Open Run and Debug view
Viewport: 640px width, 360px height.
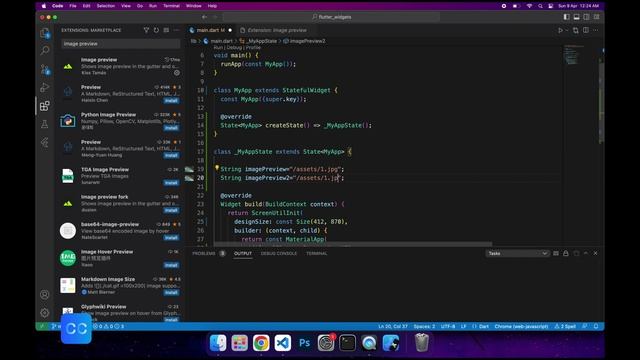45,87
